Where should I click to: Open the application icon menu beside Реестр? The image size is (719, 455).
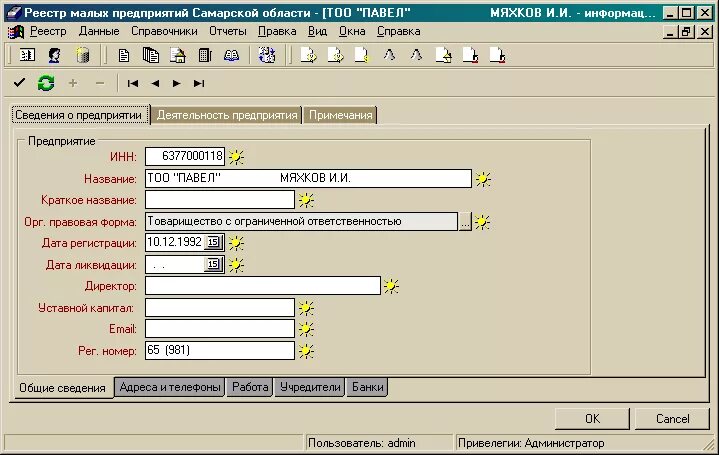click(x=16, y=32)
